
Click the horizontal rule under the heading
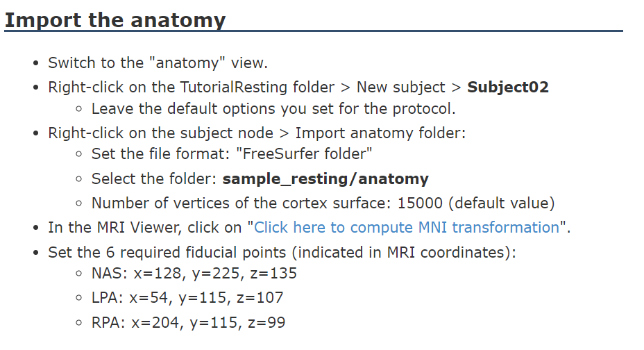click(x=314, y=31)
